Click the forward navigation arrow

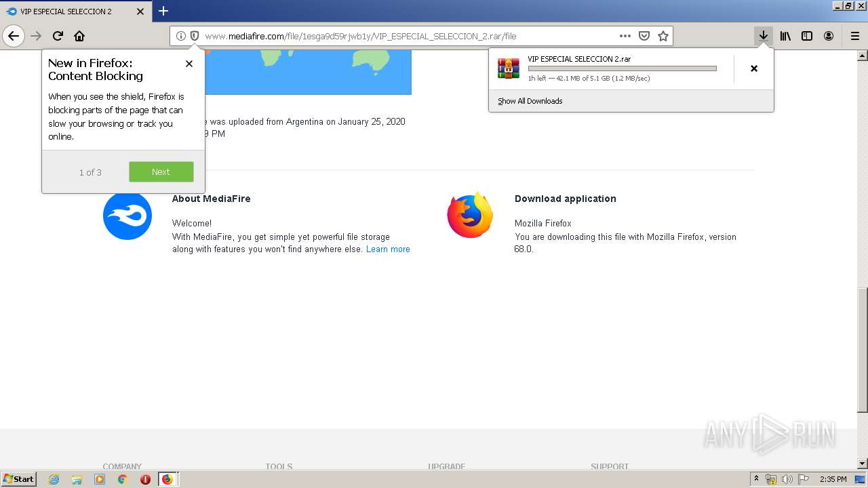tap(37, 36)
